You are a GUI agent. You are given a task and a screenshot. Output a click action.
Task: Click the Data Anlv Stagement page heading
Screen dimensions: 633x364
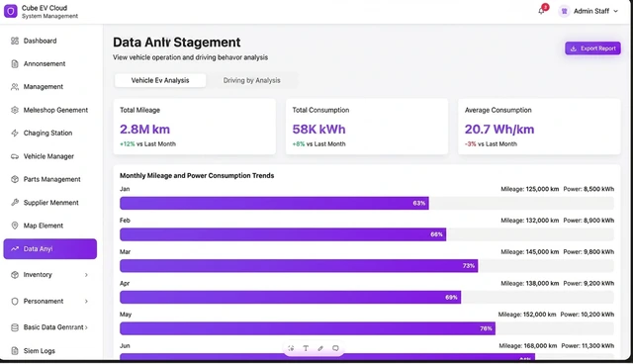tap(176, 43)
